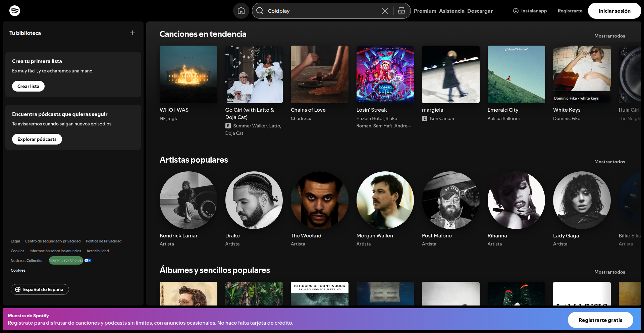Open the Política de Privacidad link
This screenshot has width=644, height=333.
tap(104, 241)
